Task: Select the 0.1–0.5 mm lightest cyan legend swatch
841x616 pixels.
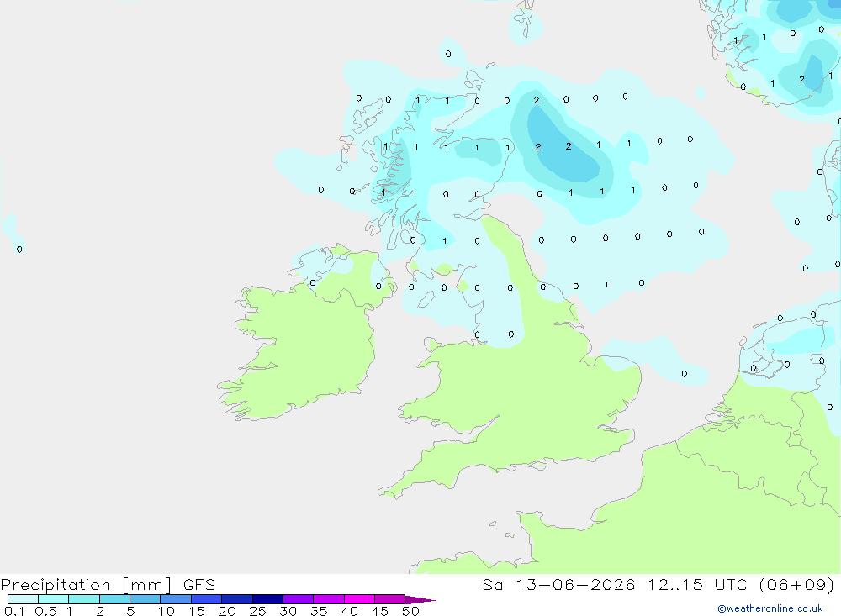Action: (23, 599)
